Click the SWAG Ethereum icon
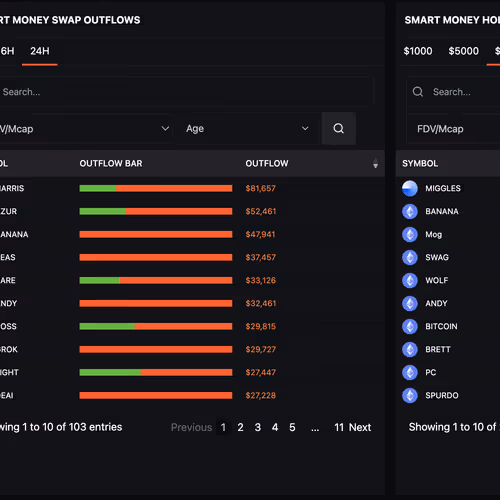The image size is (500, 500). (410, 257)
